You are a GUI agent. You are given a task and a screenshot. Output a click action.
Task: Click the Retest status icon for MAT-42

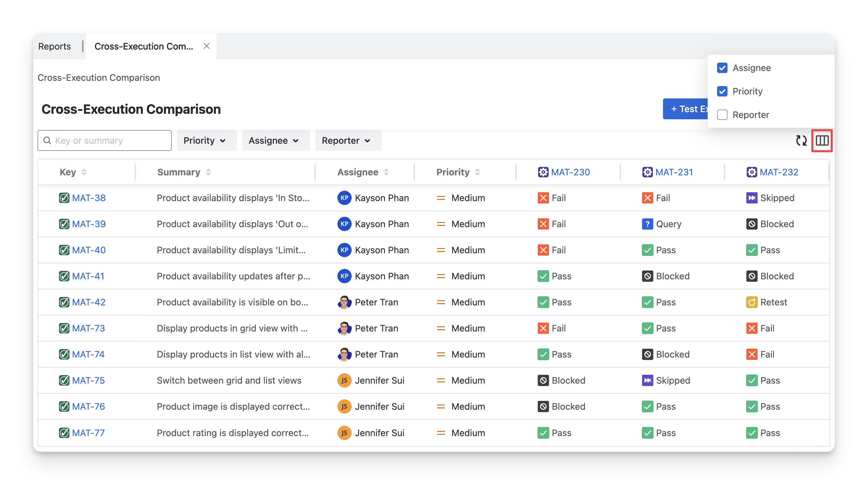(x=751, y=302)
